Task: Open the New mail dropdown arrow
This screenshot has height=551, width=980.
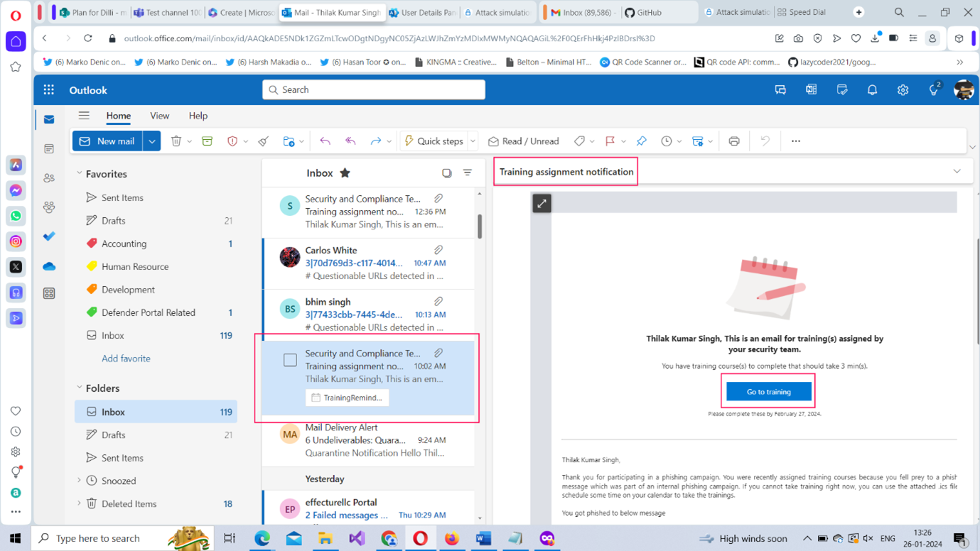Action: click(x=152, y=141)
